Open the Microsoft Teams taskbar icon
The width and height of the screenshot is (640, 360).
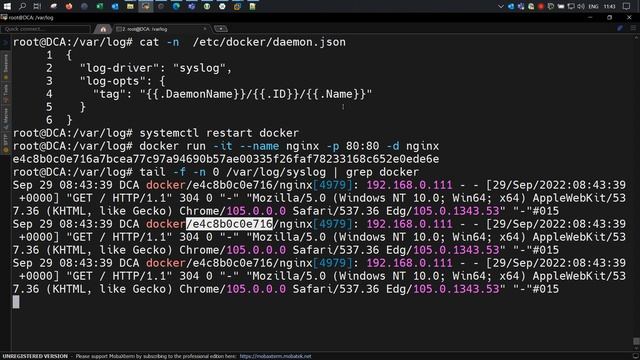tap(191, 6)
